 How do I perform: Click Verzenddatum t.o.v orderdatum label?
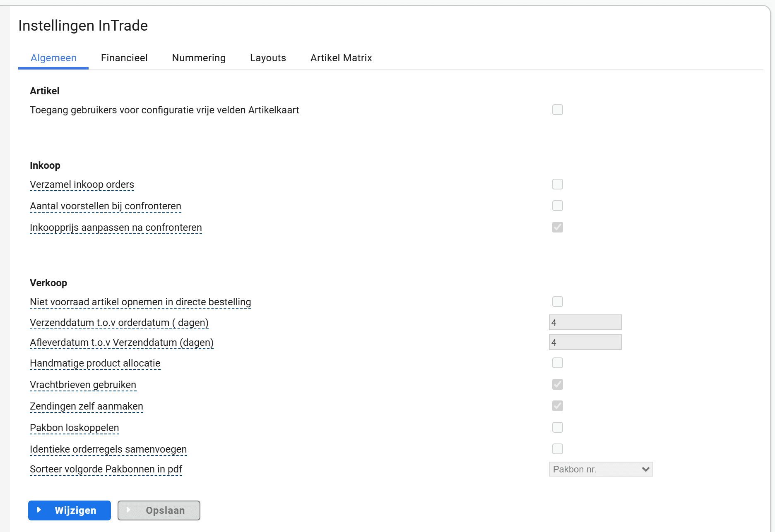point(119,323)
